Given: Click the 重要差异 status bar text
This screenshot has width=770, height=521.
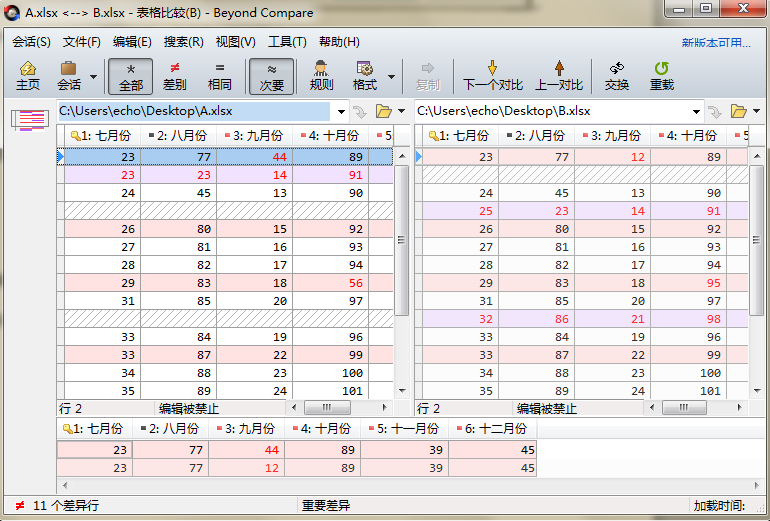Looking at the screenshot, I should click(x=326, y=505).
